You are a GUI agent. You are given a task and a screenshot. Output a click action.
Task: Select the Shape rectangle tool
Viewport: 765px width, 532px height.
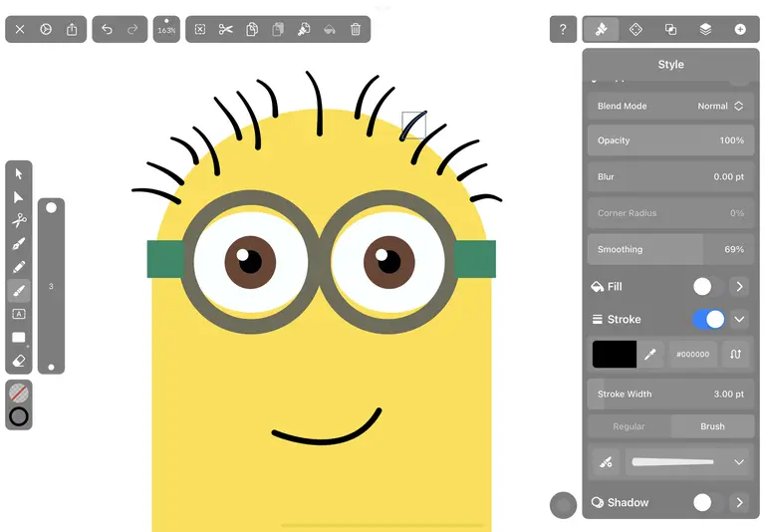click(x=19, y=338)
